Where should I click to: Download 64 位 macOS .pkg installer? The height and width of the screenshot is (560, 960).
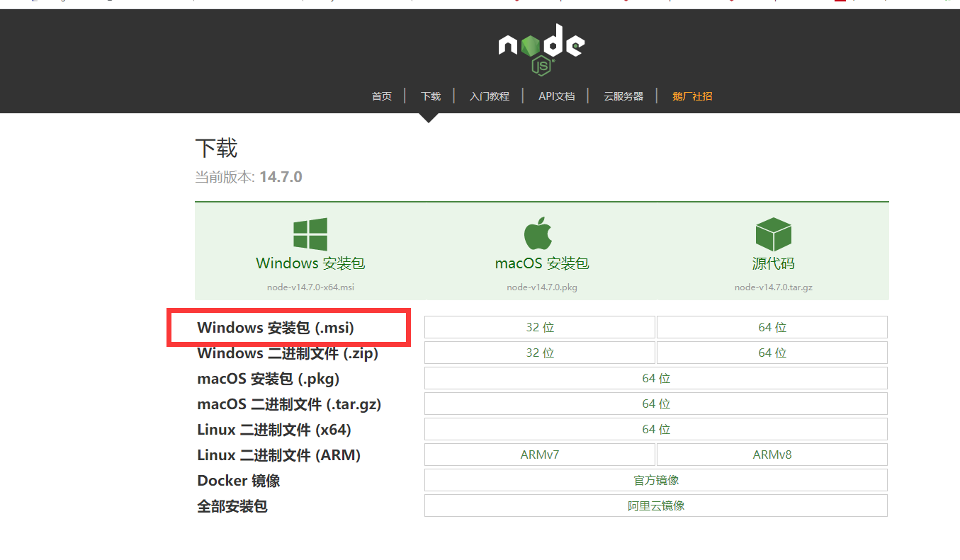(x=656, y=378)
